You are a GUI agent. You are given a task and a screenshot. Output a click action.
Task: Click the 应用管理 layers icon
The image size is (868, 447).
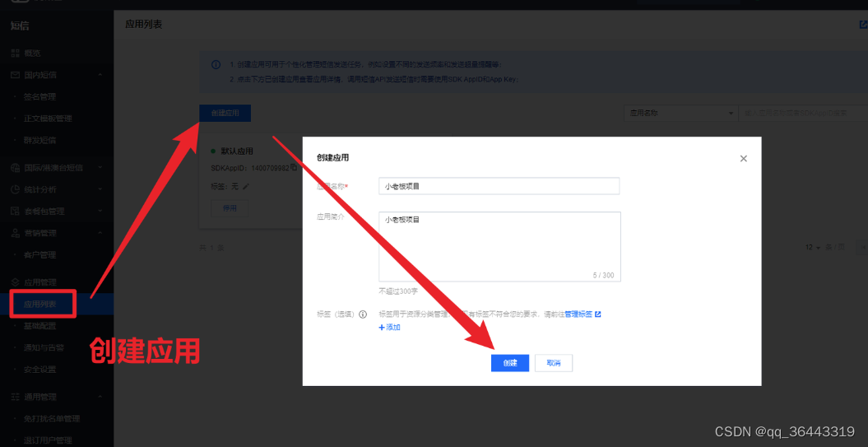click(16, 282)
